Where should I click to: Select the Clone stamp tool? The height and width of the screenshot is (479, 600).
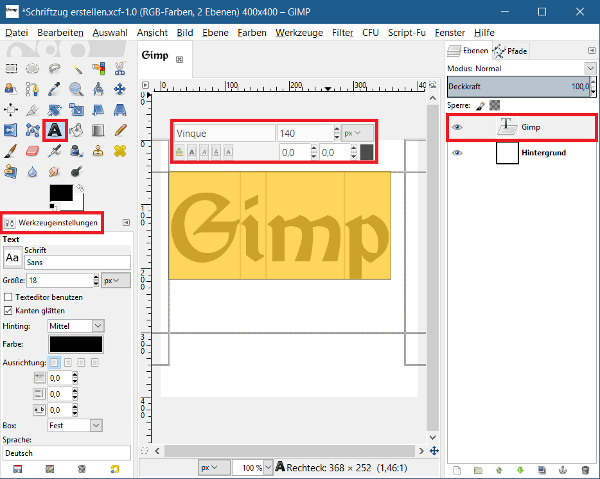99,151
